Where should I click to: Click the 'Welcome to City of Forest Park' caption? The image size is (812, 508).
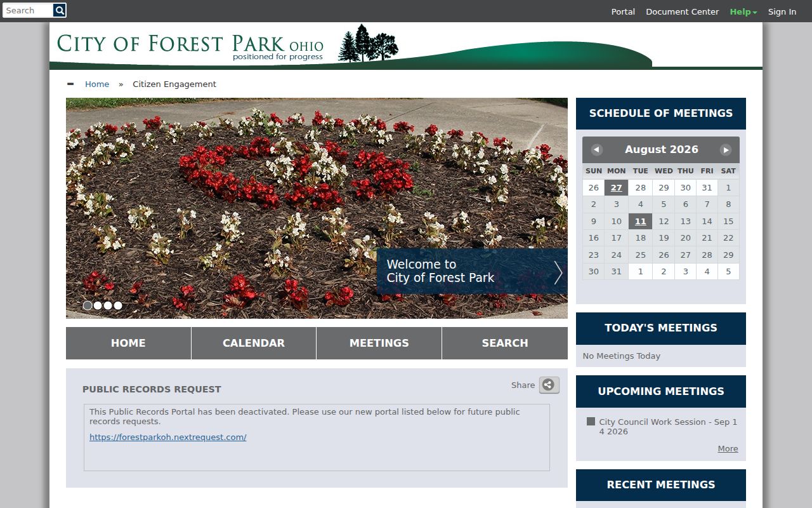[x=440, y=271]
